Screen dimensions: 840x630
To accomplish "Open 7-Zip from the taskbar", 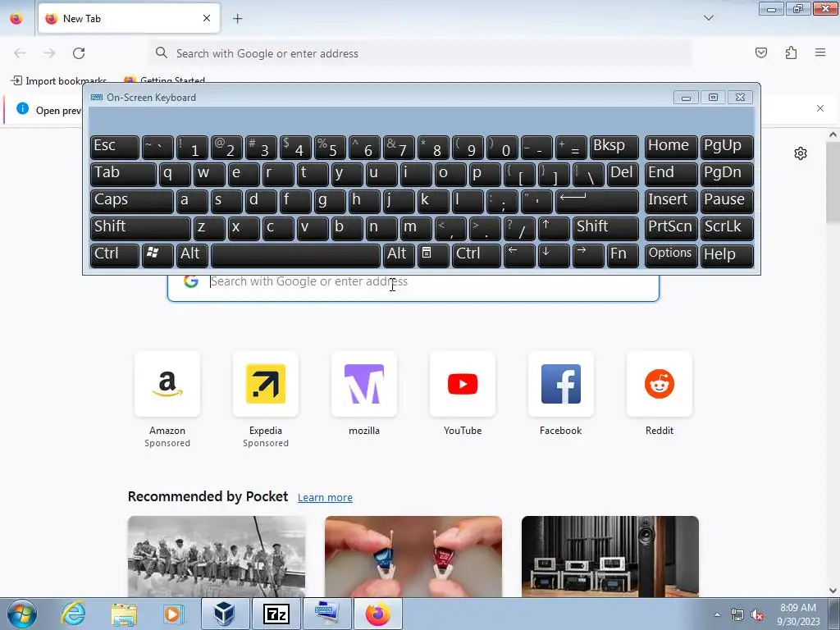I will (276, 614).
